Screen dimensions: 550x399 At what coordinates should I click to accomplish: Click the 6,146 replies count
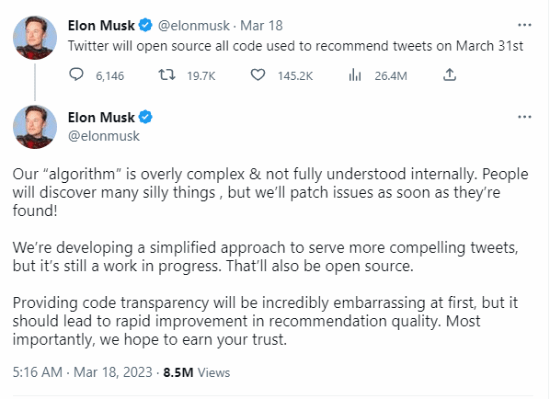[x=110, y=76]
